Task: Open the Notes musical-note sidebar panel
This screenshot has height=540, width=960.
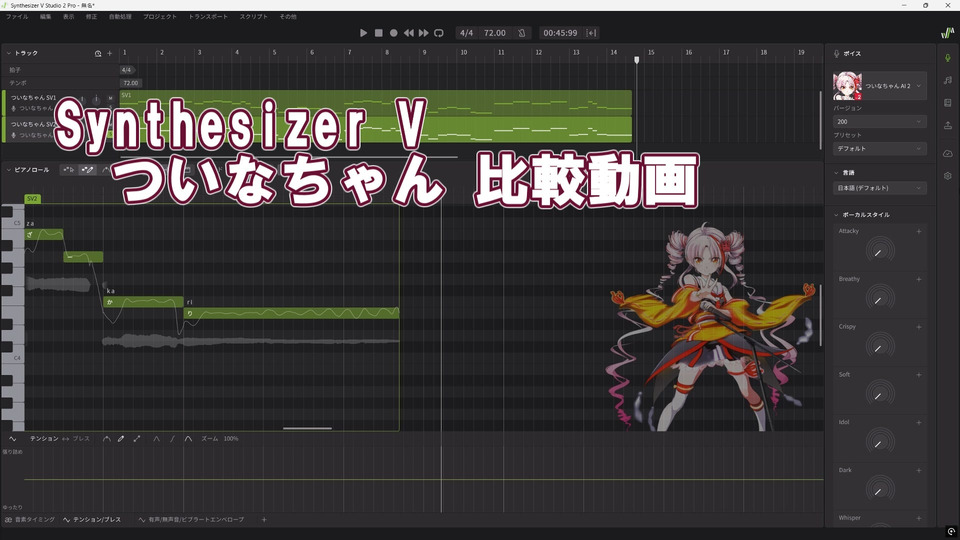Action: coord(948,80)
